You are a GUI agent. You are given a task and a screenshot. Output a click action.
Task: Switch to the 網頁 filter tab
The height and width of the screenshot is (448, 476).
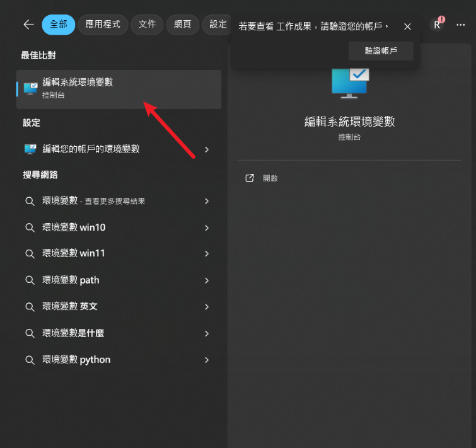coord(182,25)
